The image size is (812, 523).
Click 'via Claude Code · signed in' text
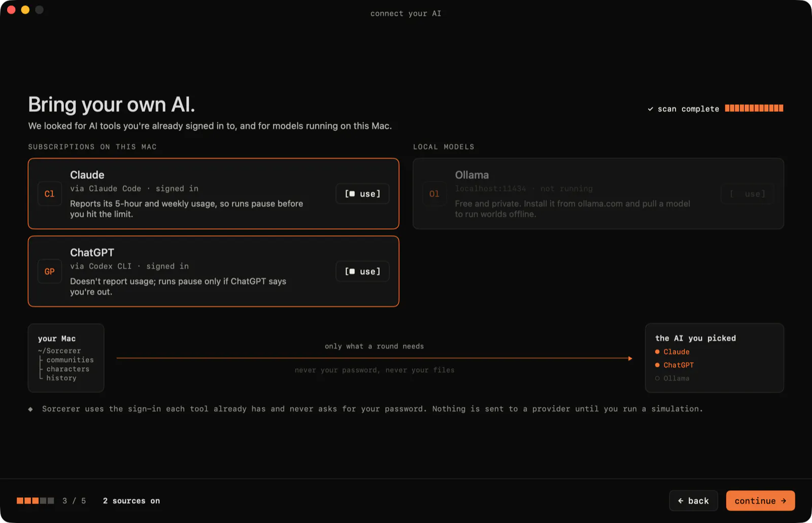click(x=134, y=189)
